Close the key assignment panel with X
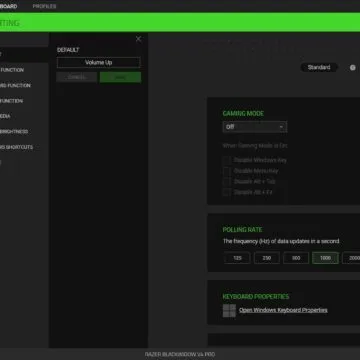The image size is (360, 360). (x=138, y=39)
